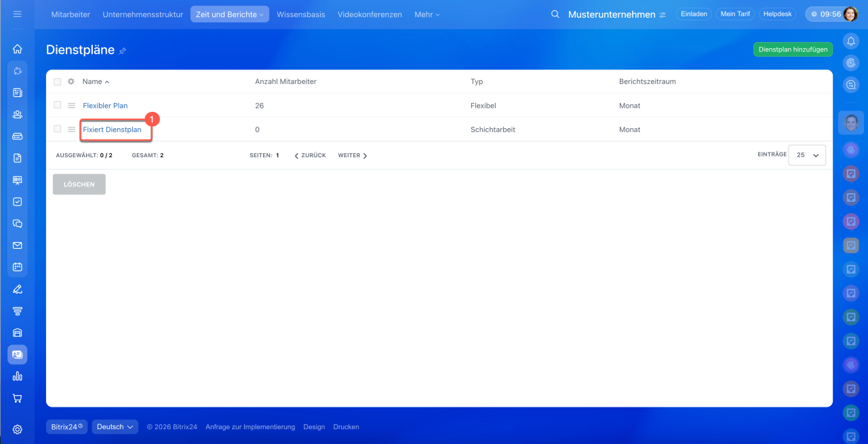Open the table settings gear icon
This screenshot has width=868, height=444.
coord(71,81)
